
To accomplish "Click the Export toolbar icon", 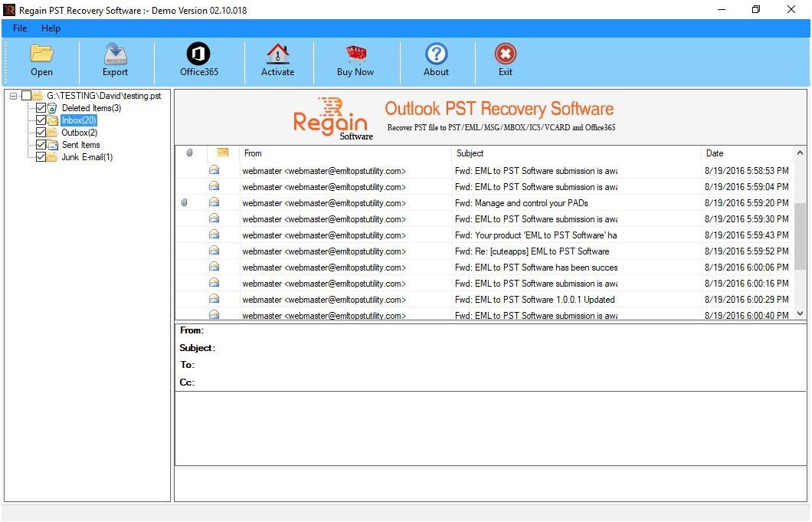I will (115, 54).
